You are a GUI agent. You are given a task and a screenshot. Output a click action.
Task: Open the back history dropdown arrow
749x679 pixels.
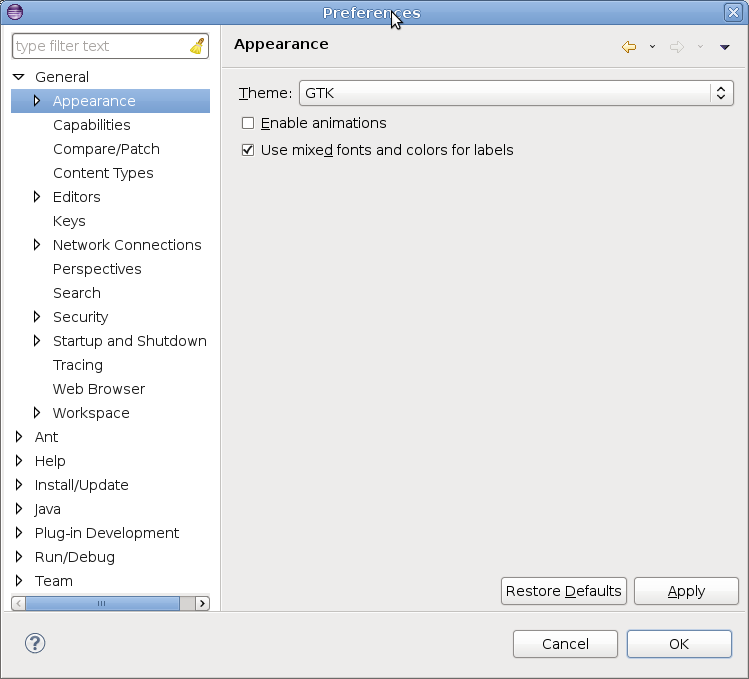652,47
